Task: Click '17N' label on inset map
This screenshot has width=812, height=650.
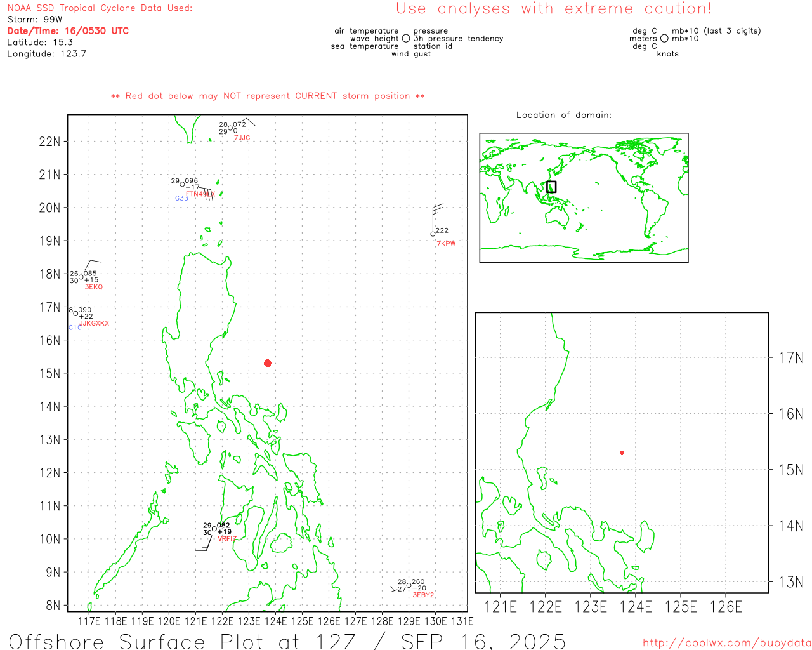Action: click(x=791, y=358)
